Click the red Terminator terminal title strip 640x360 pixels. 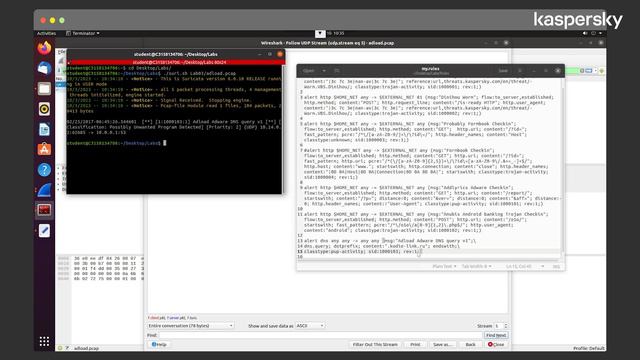coord(175,62)
